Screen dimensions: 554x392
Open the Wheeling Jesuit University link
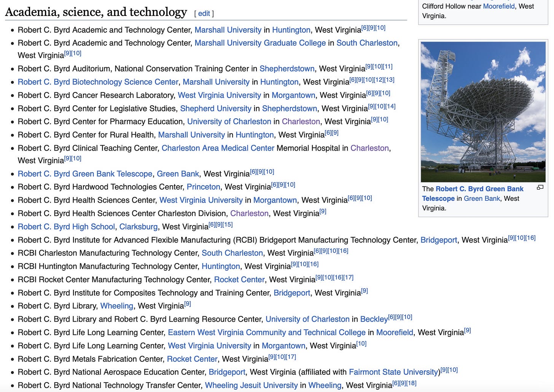pyautogui.click(x=252, y=386)
